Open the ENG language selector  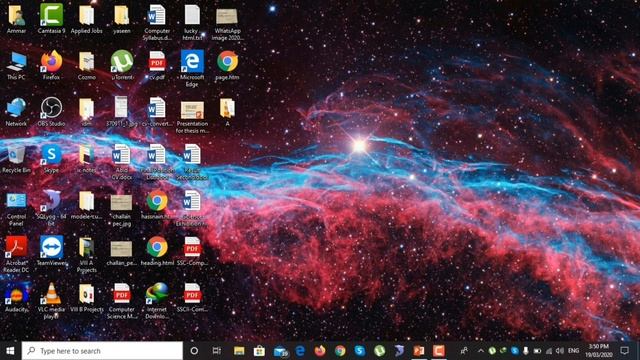point(573,351)
